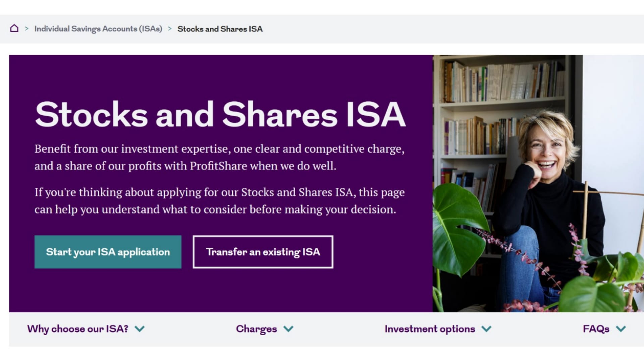Viewport: 644px width, 362px height.
Task: Click the first breadcrumb separator arrow
Action: point(26,29)
